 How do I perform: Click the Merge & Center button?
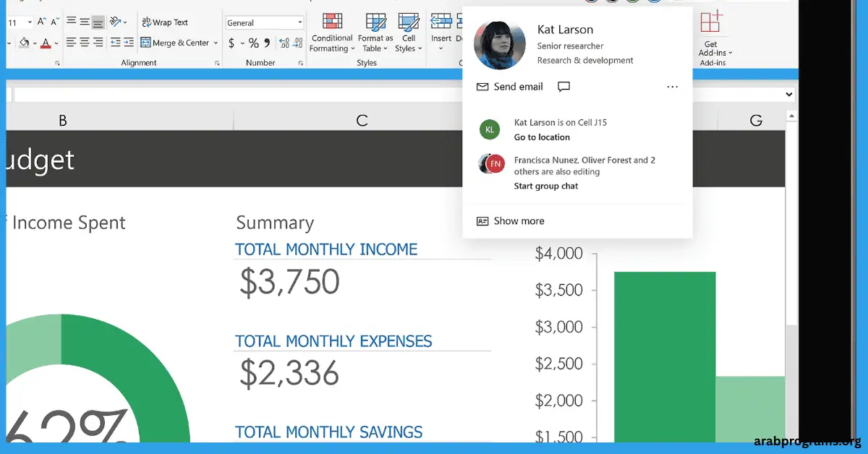(x=175, y=43)
